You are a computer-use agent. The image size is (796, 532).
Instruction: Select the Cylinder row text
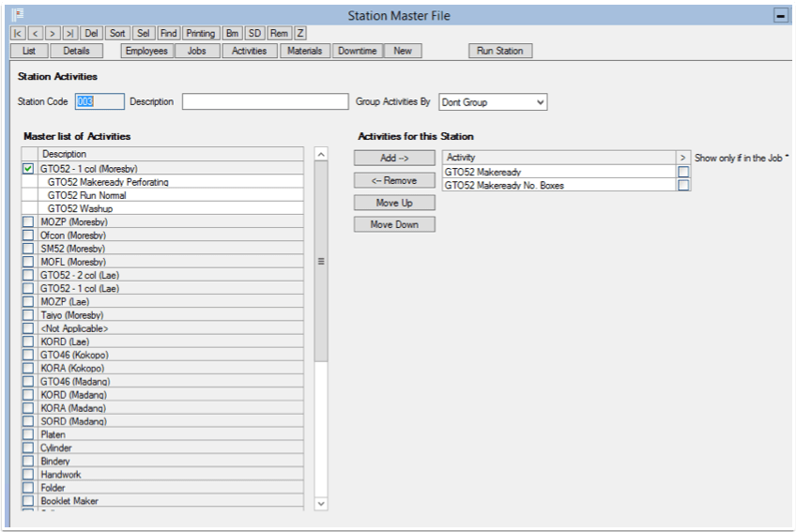56,448
